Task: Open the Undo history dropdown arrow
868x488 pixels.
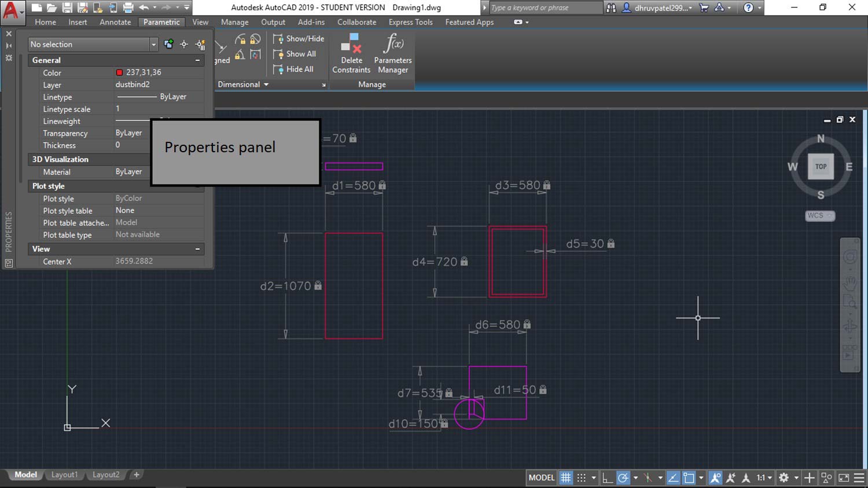Action: [155, 8]
